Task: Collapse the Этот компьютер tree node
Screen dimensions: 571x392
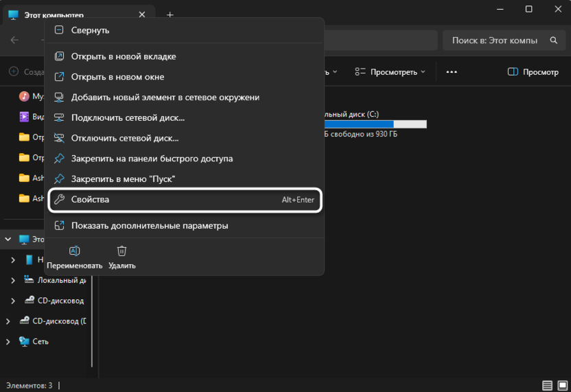Action: click(x=8, y=240)
